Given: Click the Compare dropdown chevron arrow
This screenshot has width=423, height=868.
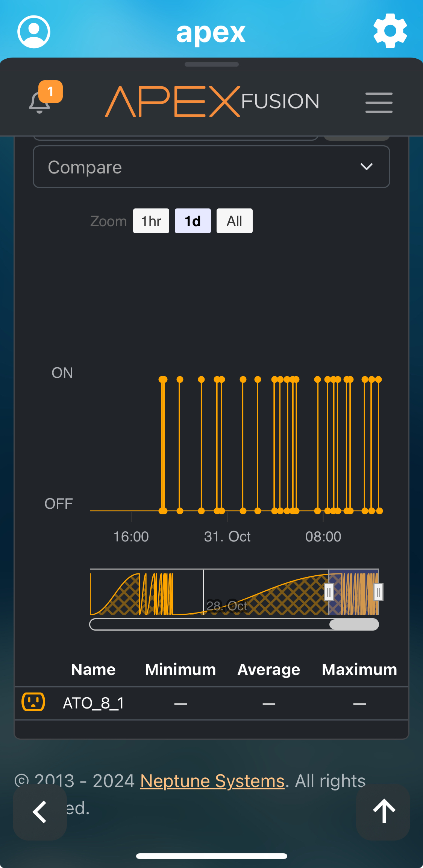Looking at the screenshot, I should pyautogui.click(x=366, y=167).
